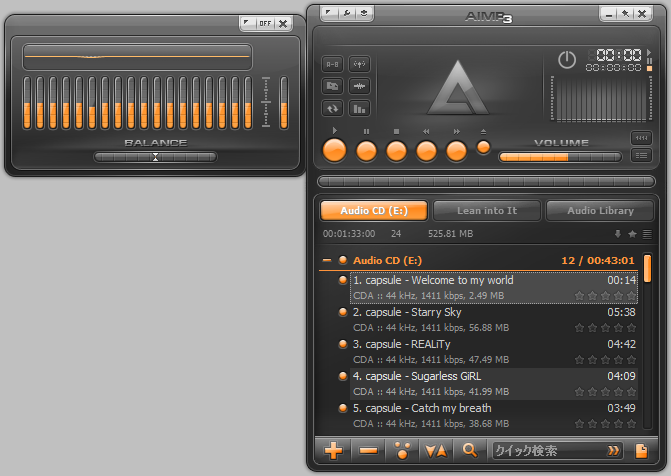Click the utilities icon next to the wrench
671x476 pixels.
(x=364, y=13)
